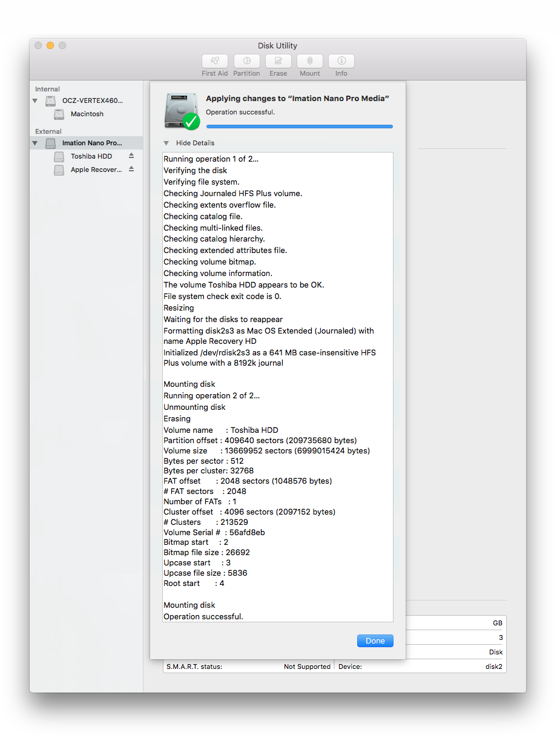
Task: Click the OCZ-VERTEX460 internal drive icon
Action: click(51, 101)
